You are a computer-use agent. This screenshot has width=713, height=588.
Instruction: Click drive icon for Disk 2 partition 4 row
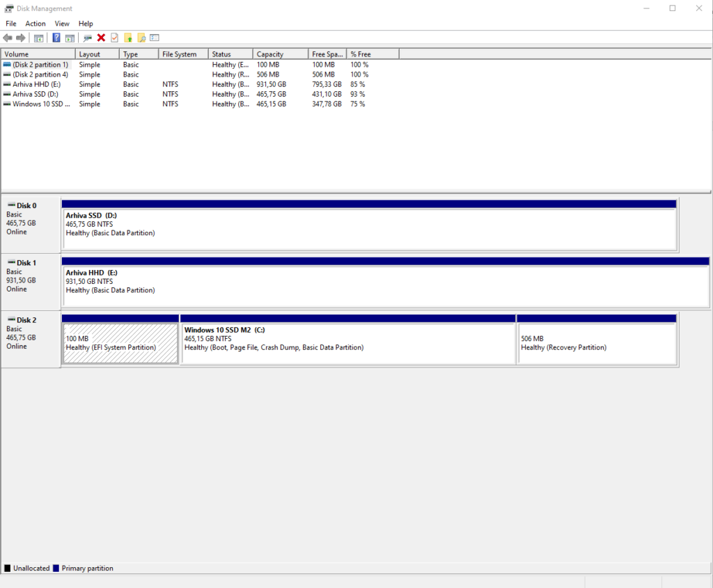(7, 74)
